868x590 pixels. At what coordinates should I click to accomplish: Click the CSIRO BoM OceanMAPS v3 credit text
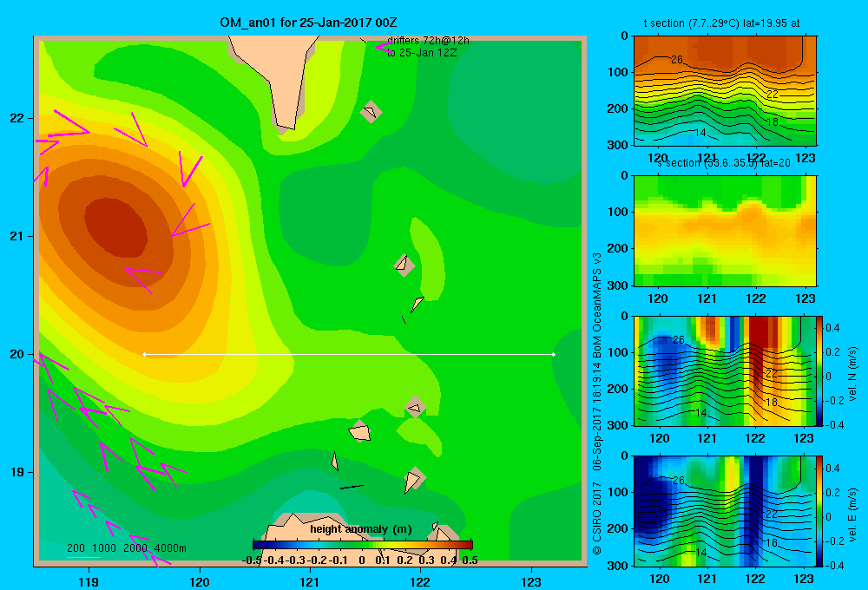pos(597,403)
